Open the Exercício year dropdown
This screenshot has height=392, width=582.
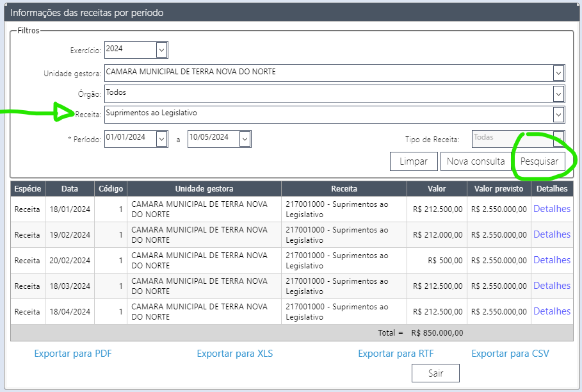(161, 50)
